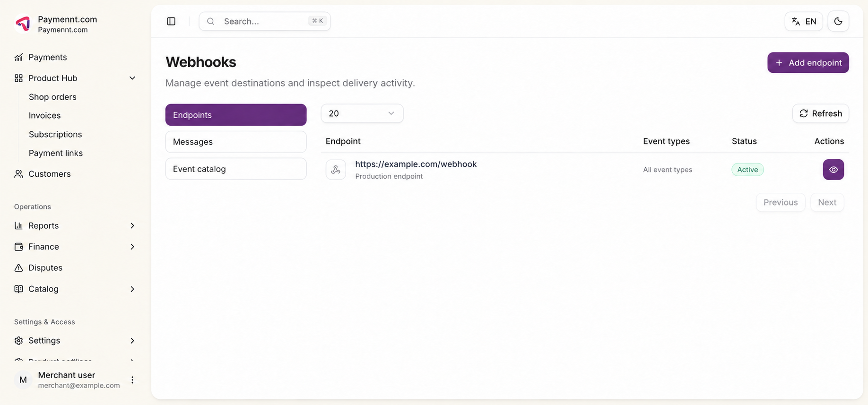868x405 pixels.
Task: Click the Merchant user avatar M
Action: [23, 380]
